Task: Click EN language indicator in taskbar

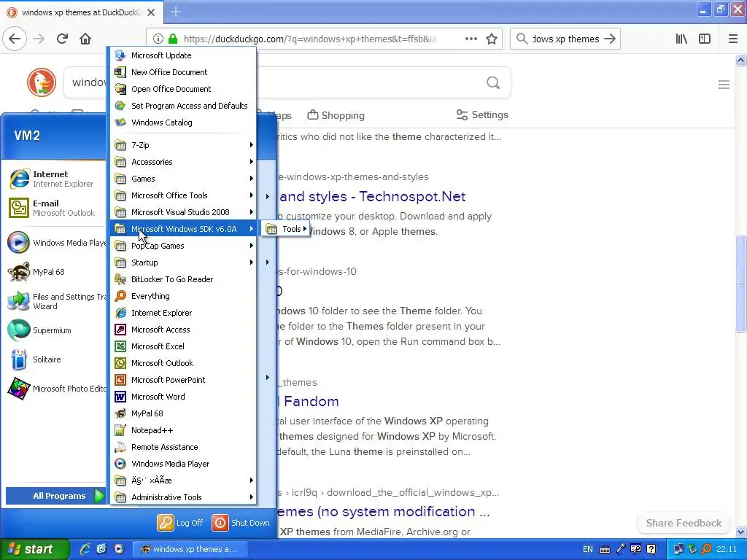Action: (588, 549)
